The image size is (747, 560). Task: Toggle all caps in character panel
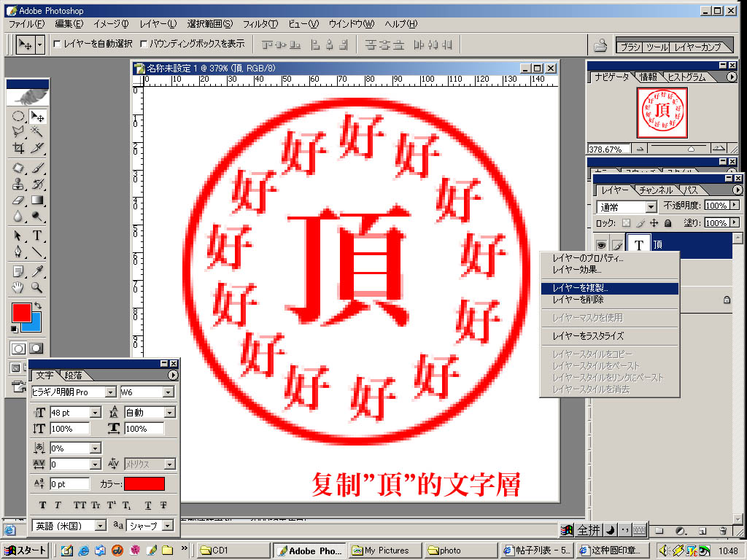(x=80, y=505)
